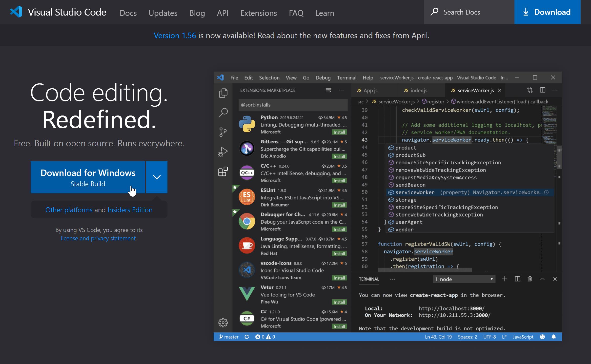Split the terminal panel

(x=517, y=279)
